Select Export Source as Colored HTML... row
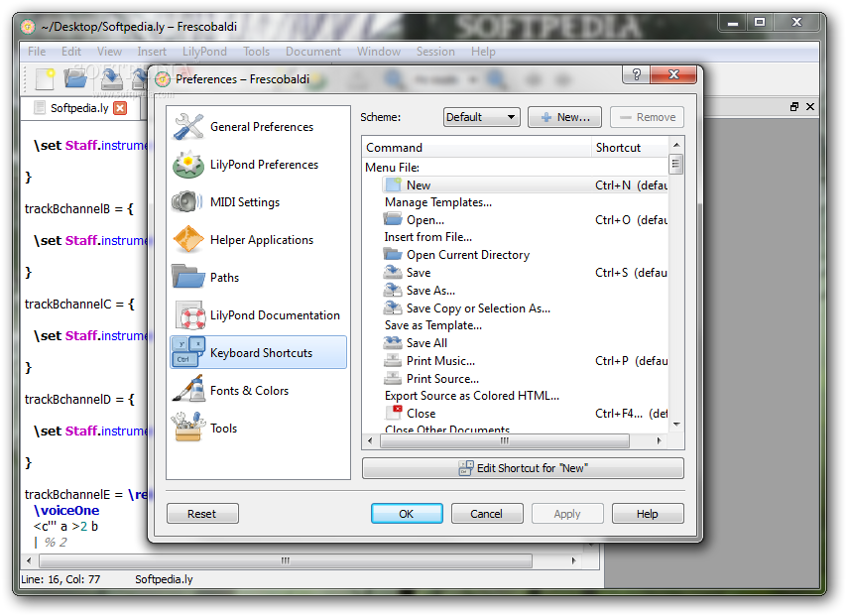Viewport: 847px width, 616px height. [x=472, y=396]
